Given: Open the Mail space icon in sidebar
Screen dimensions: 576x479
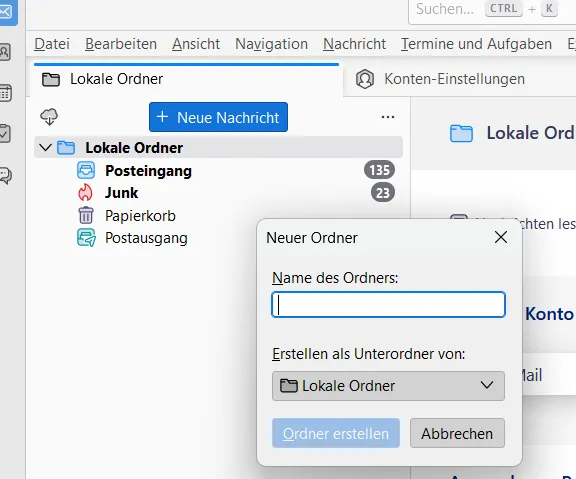Looking at the screenshot, I should pyautogui.click(x=7, y=12).
